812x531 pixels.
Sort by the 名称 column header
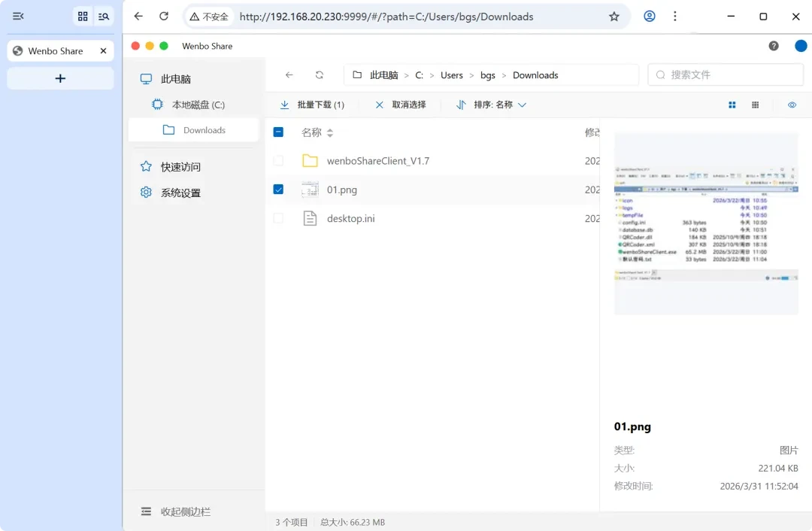pyautogui.click(x=317, y=132)
